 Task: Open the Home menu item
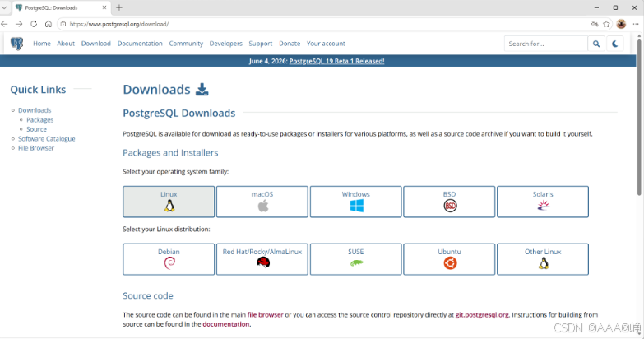42,44
